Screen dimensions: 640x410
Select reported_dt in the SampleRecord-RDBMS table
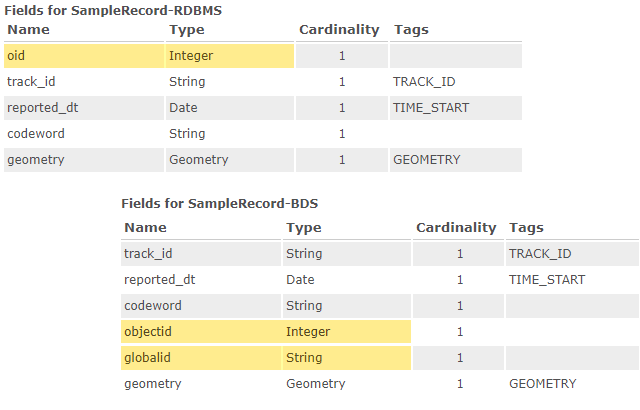click(40, 107)
